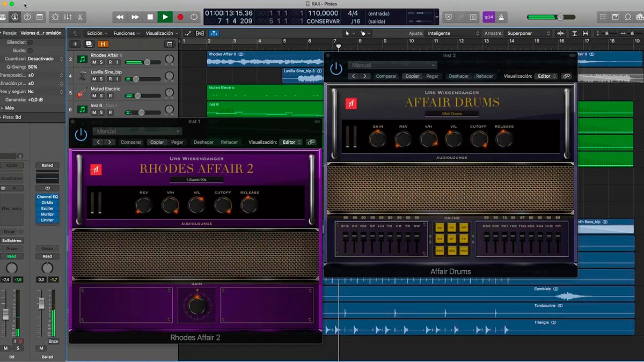Click the Flex show/hide button
The height and width of the screenshot is (362, 644).
[x=200, y=33]
